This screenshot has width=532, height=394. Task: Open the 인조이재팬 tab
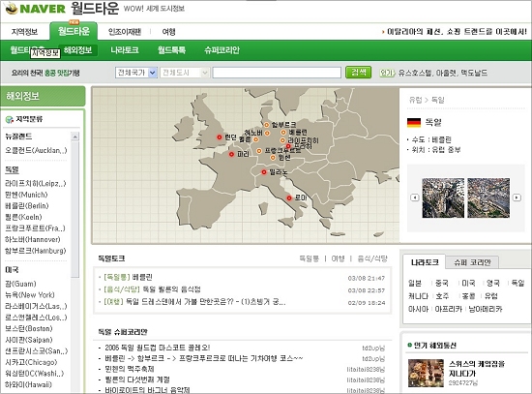125,32
